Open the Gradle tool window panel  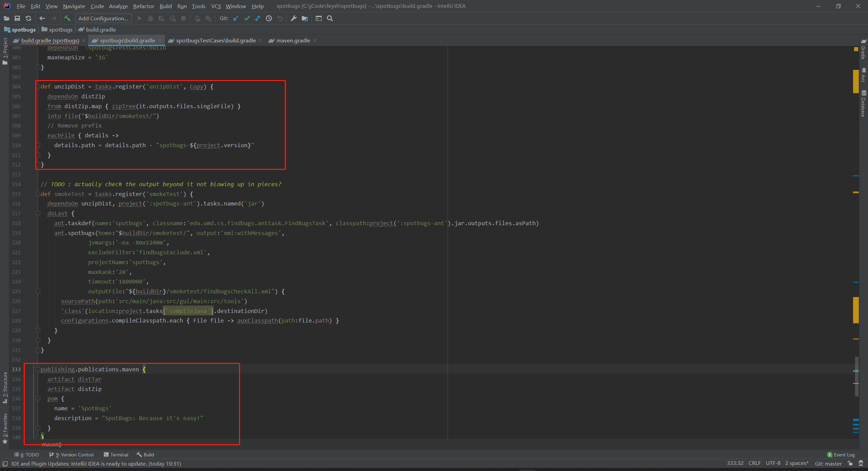coord(864,49)
